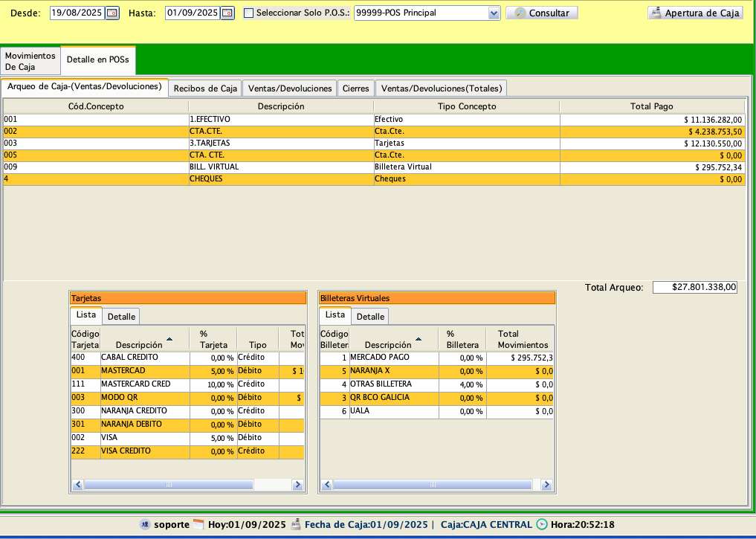
Task: Enable Seleccionar Solo P.O.S. checkbox
Action: click(x=249, y=13)
